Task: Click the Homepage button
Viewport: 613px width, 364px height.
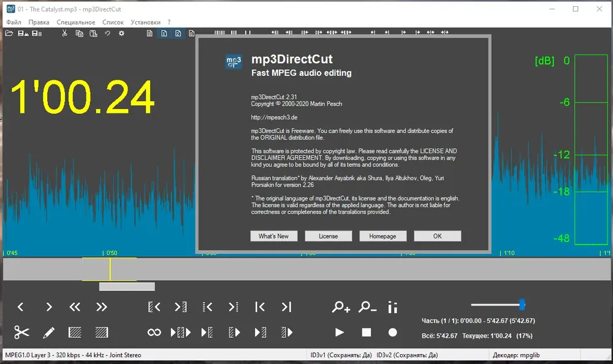Action: pos(383,236)
